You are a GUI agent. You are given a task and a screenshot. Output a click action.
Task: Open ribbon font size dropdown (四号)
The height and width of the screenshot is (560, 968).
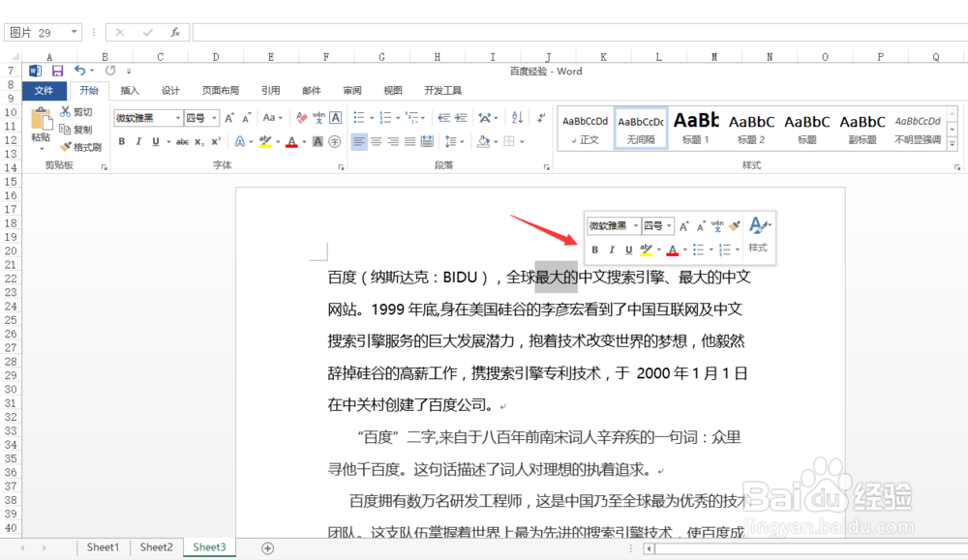click(x=214, y=118)
